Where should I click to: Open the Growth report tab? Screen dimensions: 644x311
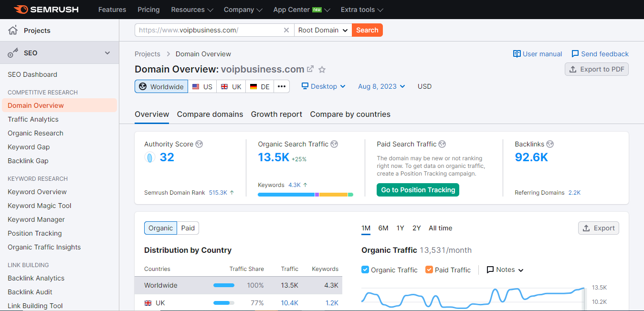276,114
